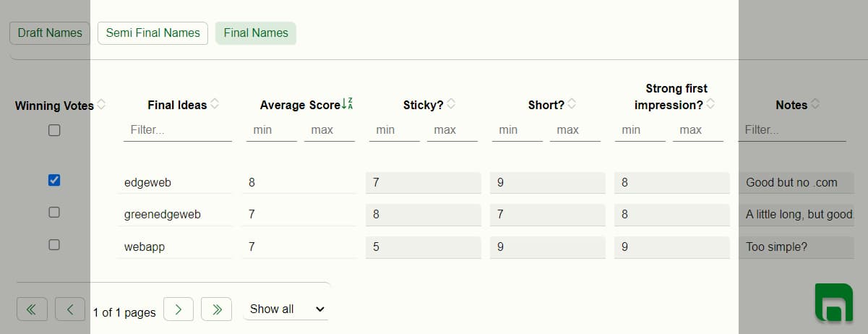Click the Final Ideas sort arrows

click(215, 104)
